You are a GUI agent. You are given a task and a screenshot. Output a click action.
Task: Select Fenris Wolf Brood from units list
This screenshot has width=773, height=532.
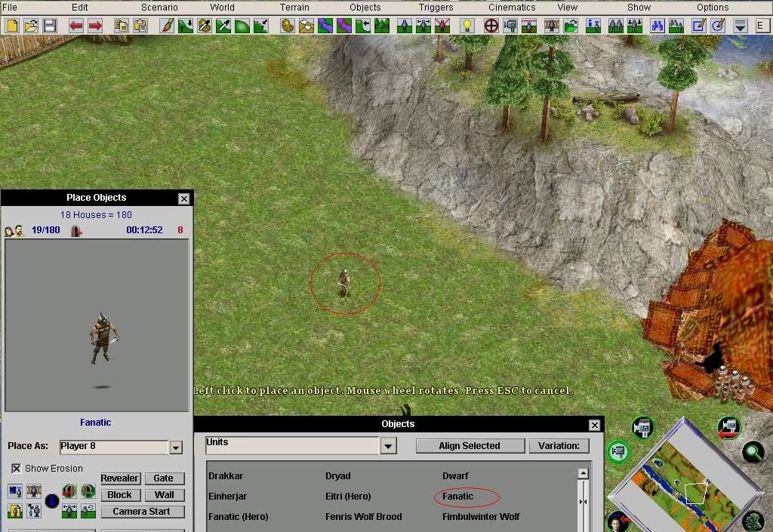click(363, 517)
